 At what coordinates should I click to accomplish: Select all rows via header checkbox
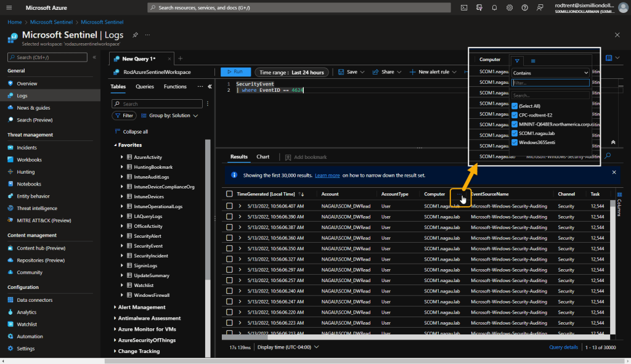(x=229, y=194)
